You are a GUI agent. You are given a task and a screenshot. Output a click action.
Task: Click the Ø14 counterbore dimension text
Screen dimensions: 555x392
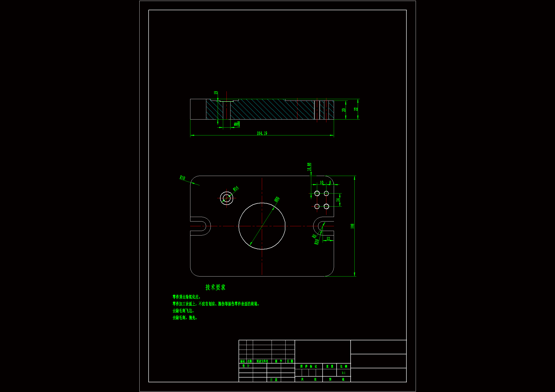236,188
